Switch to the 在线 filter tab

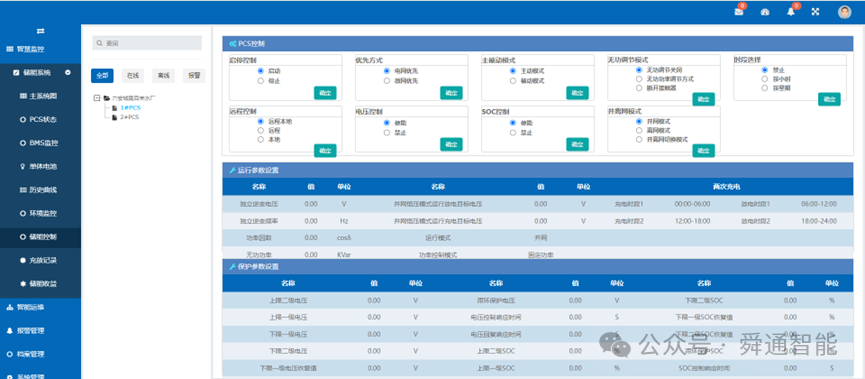132,76
